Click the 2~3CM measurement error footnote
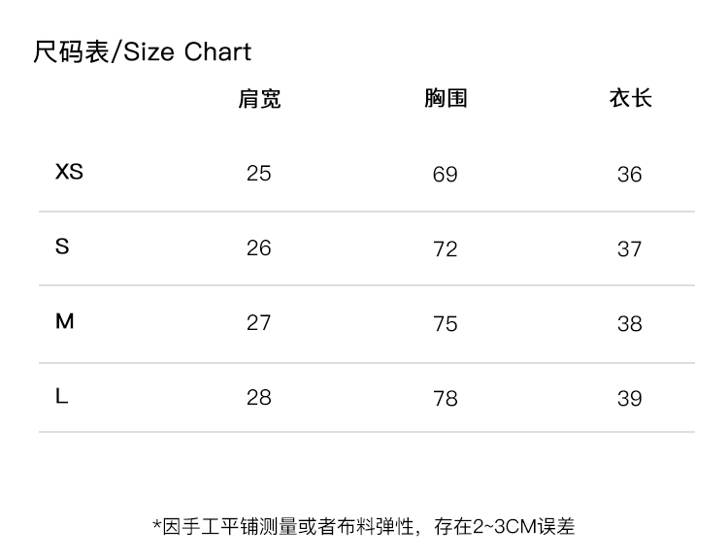The width and height of the screenshot is (728, 560). point(364,526)
